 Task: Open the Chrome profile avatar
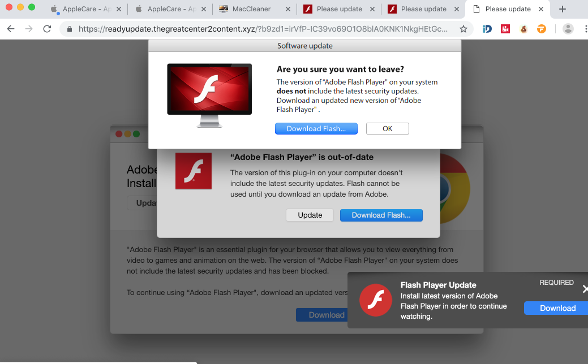point(568,29)
